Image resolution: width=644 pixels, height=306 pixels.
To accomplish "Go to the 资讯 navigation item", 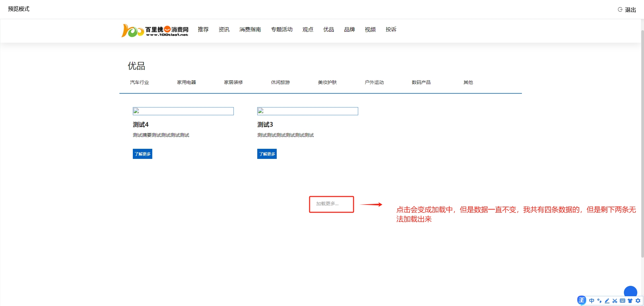I will click(x=224, y=30).
